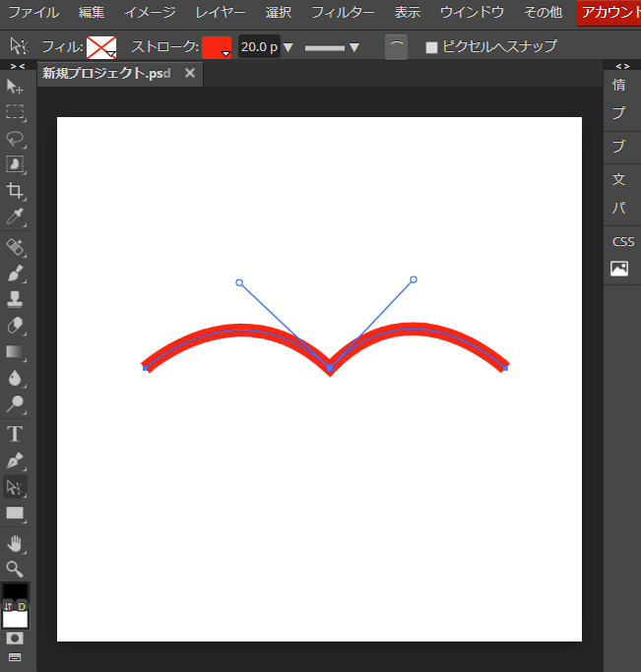Close the 新規プロジェクト.psd tab
Image resolution: width=641 pixels, height=672 pixels.
tap(190, 73)
